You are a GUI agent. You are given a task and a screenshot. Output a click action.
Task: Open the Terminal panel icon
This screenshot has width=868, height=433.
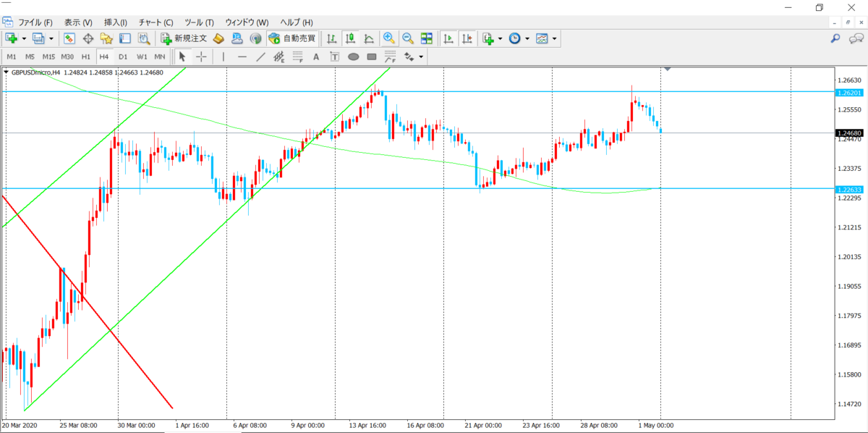click(x=124, y=38)
